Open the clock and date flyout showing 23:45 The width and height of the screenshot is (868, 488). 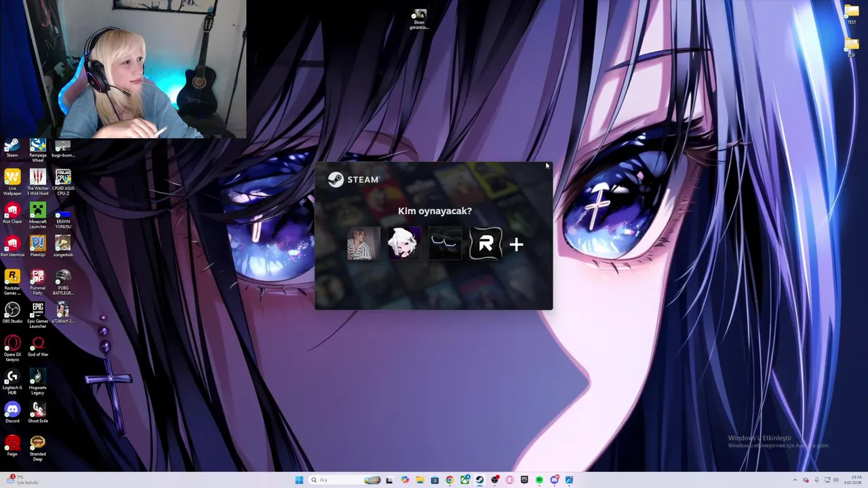tap(852, 480)
